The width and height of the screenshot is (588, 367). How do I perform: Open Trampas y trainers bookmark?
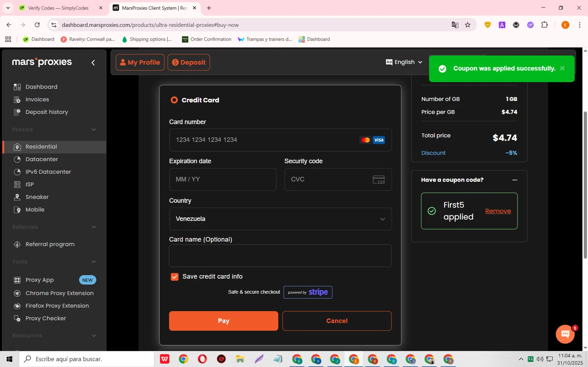click(265, 39)
